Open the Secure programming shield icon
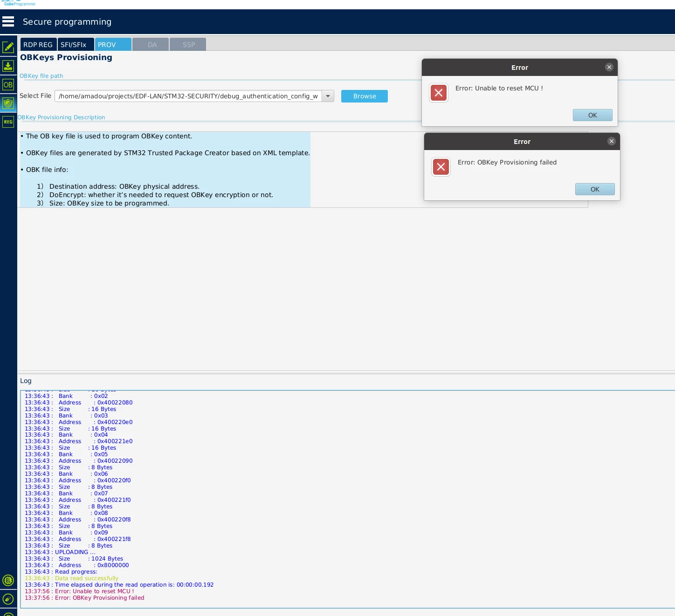Viewport: 675px width, 616px height. [x=8, y=103]
